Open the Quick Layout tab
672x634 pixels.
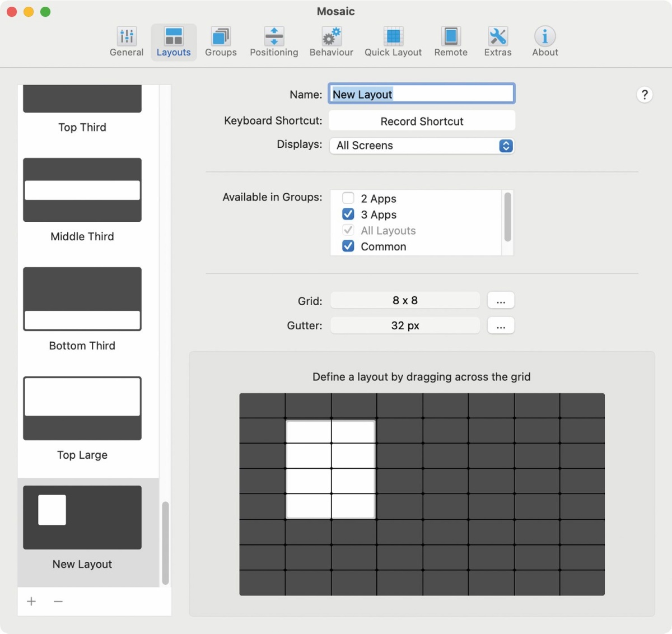coord(393,42)
